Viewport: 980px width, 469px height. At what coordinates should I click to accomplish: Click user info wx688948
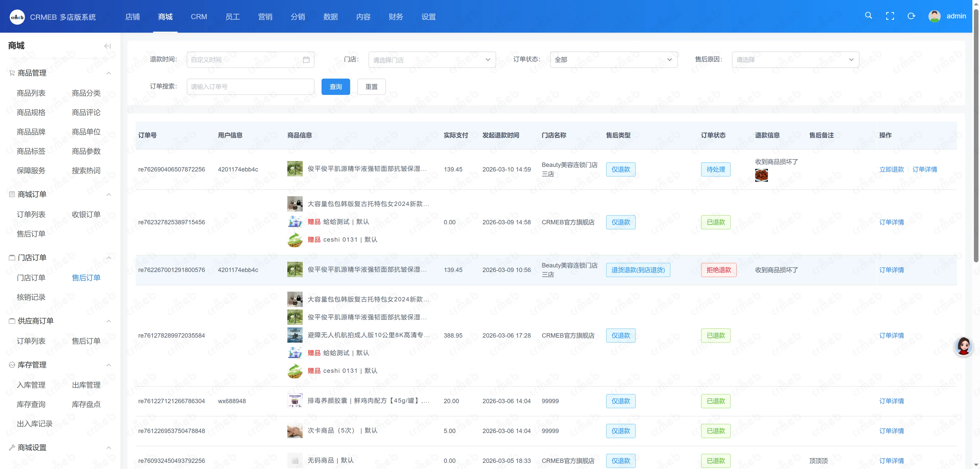pos(232,401)
